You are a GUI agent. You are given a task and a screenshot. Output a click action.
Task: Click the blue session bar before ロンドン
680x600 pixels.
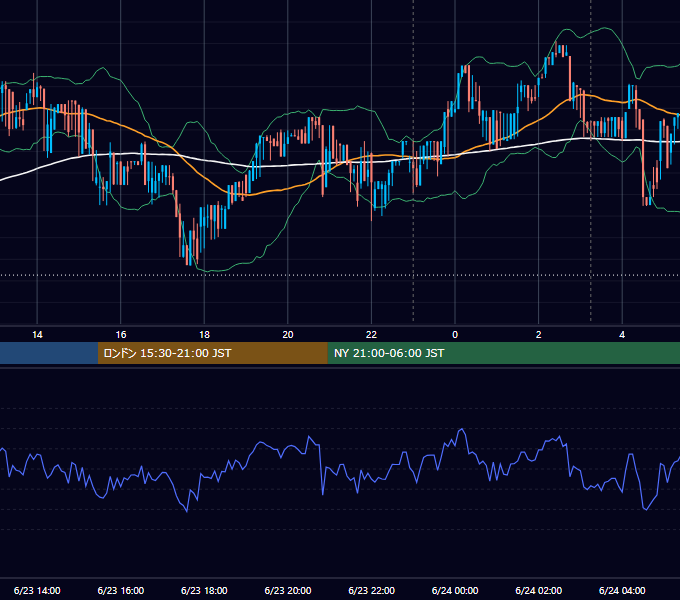(49, 353)
